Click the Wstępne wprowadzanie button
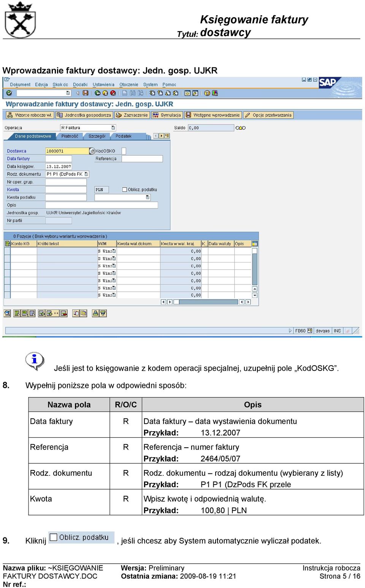The image size is (365, 588). (213, 115)
